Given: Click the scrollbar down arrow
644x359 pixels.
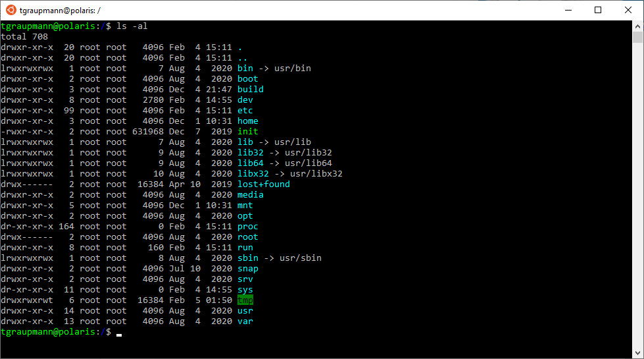Looking at the screenshot, I should tap(637, 353).
